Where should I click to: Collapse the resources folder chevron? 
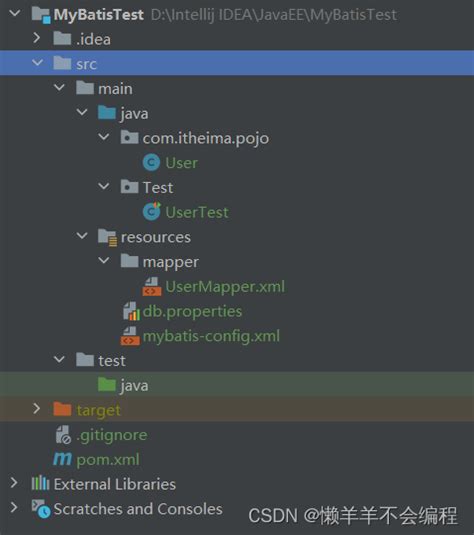(82, 236)
